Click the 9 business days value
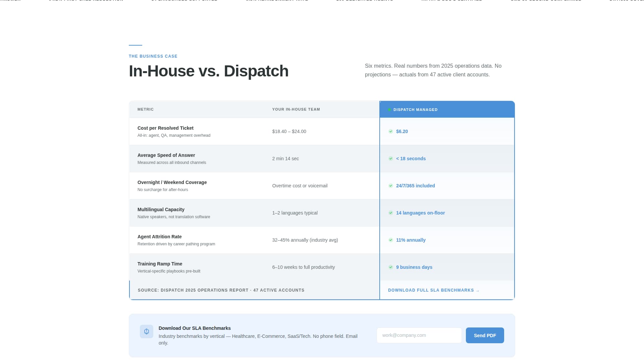Viewport: 644px width, 362px height. click(x=414, y=267)
